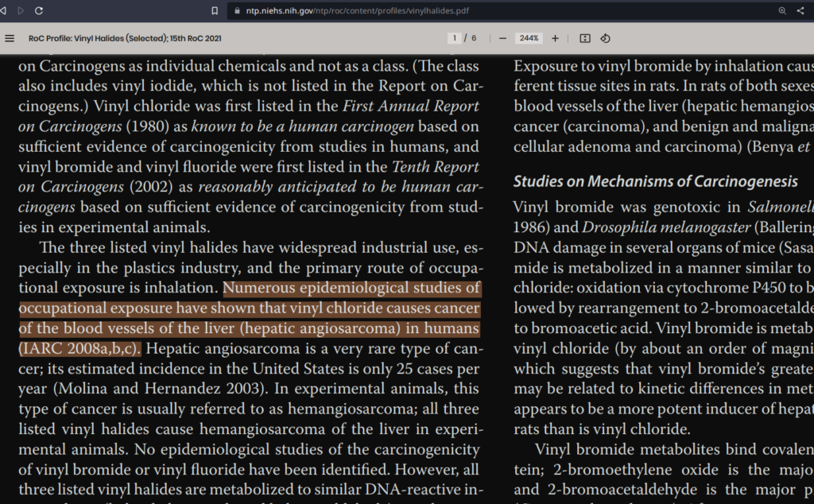Image resolution: width=814 pixels, height=504 pixels.
Task: Click the year '(2002)' in the paragraph
Action: 152,187
